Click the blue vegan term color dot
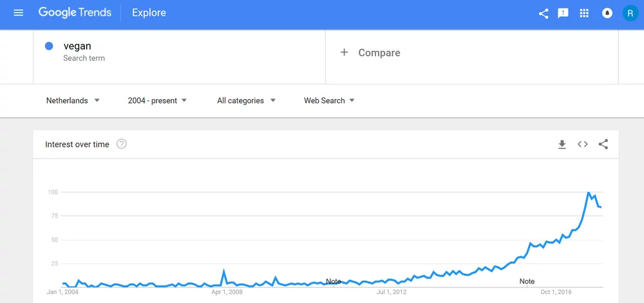Screen dimensions: 644x303 coord(49,46)
